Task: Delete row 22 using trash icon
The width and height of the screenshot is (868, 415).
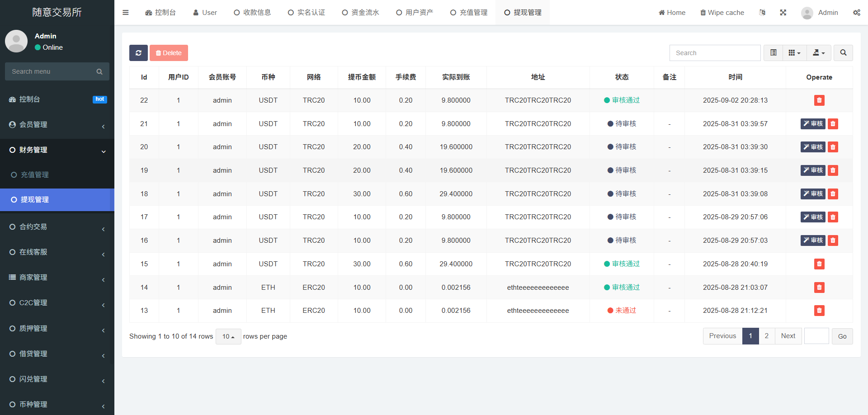Action: point(819,100)
